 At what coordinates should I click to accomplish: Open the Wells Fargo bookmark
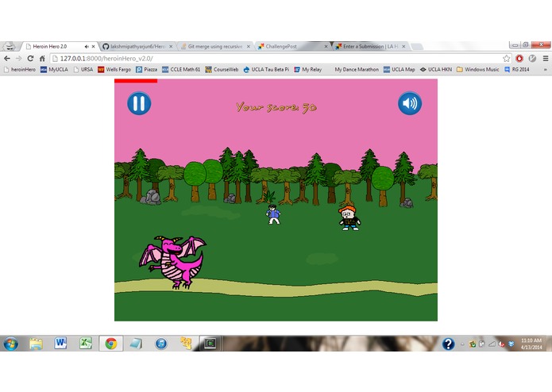point(114,70)
